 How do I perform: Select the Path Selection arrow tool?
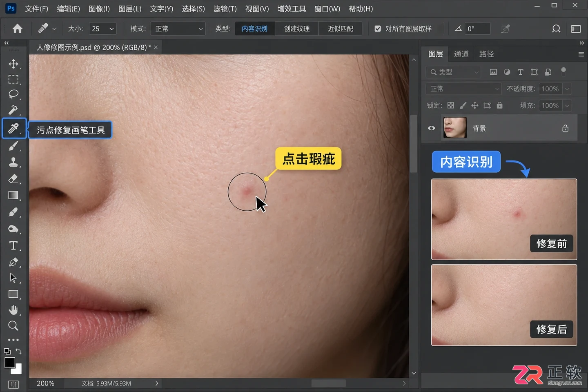[x=13, y=278]
